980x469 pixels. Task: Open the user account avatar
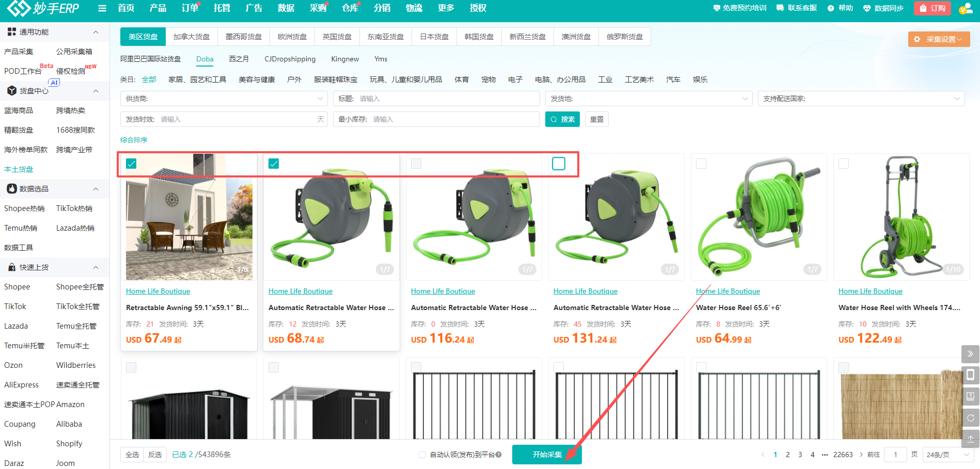pyautogui.click(x=966, y=8)
